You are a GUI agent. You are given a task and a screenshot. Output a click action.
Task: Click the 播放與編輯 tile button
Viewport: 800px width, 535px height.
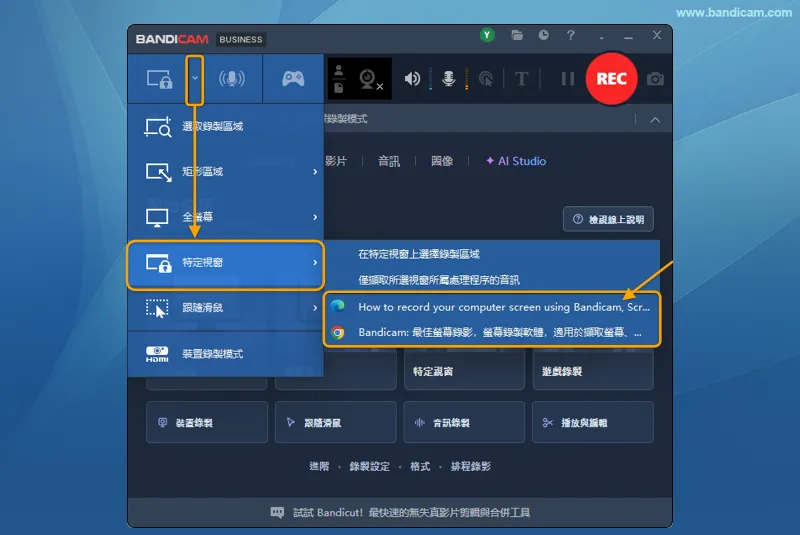pos(592,422)
